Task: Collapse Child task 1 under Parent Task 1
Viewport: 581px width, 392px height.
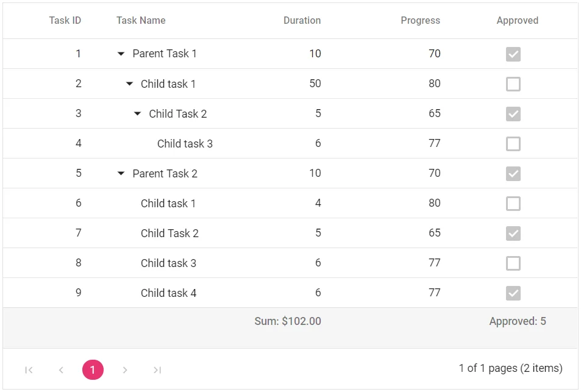Action: (x=129, y=84)
